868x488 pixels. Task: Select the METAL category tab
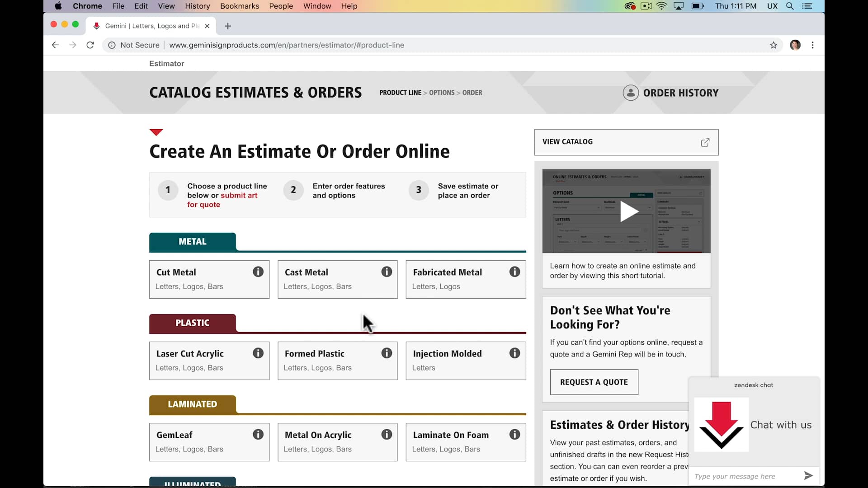click(192, 242)
